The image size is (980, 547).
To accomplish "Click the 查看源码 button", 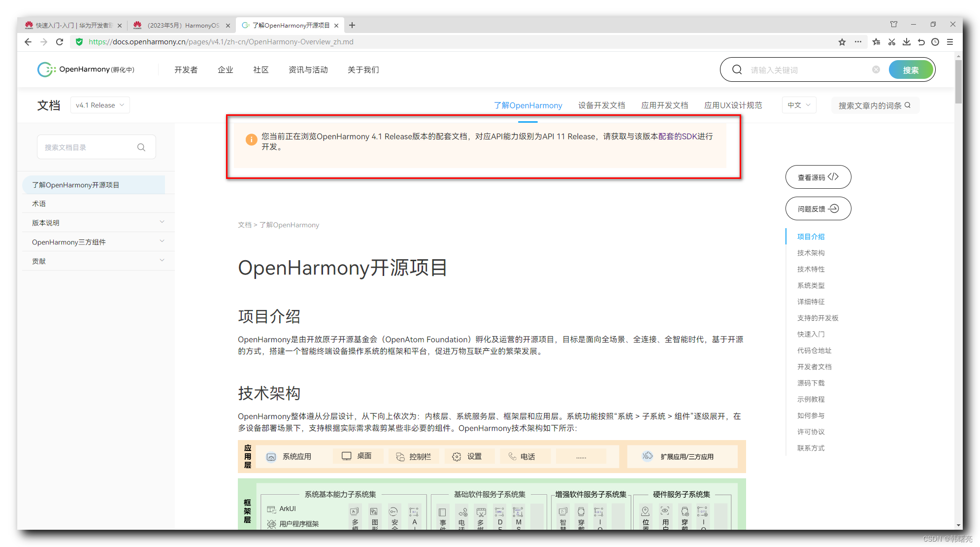I will pos(818,177).
